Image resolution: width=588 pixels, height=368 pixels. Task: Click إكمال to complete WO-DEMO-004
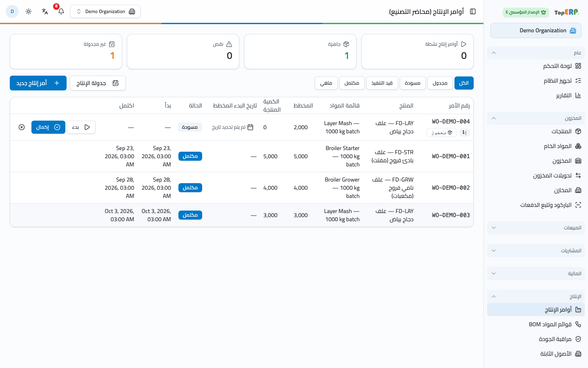[48, 127]
